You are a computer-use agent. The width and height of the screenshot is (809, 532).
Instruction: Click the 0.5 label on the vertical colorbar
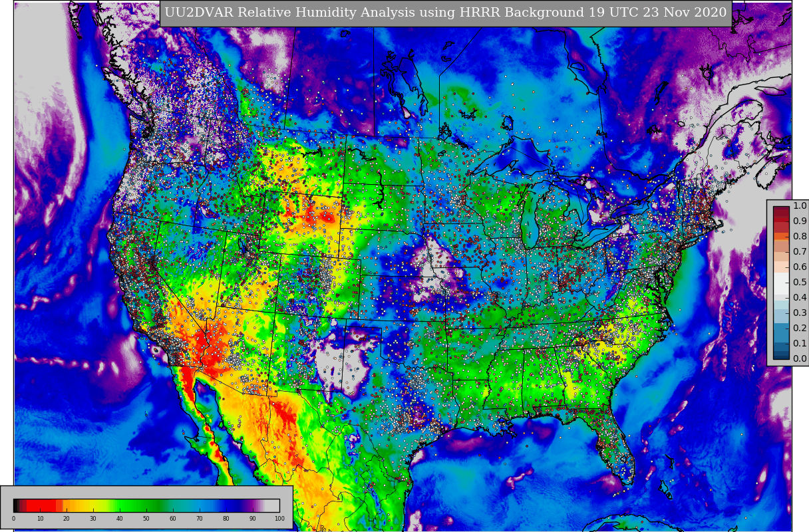[x=800, y=283]
